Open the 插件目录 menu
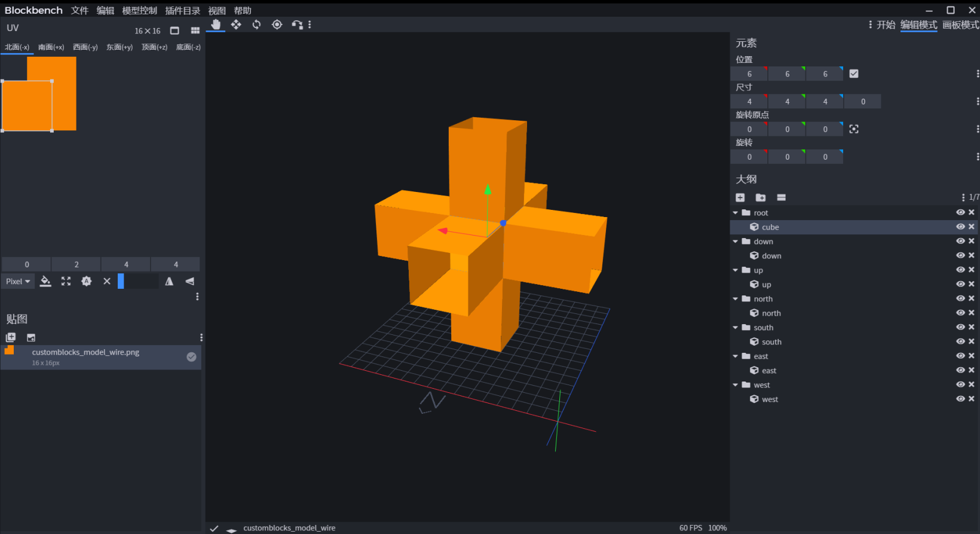This screenshot has height=534, width=980. (x=182, y=11)
